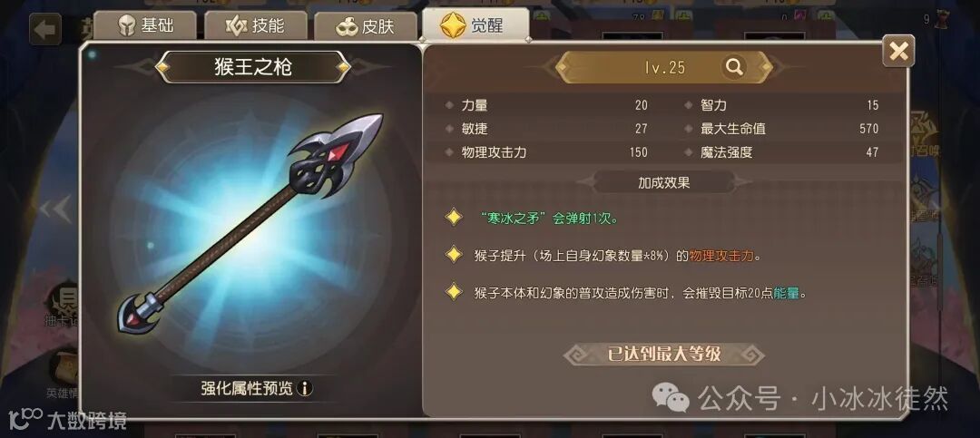Click the lv.25 level banner
The image size is (980, 438).
pos(663,67)
